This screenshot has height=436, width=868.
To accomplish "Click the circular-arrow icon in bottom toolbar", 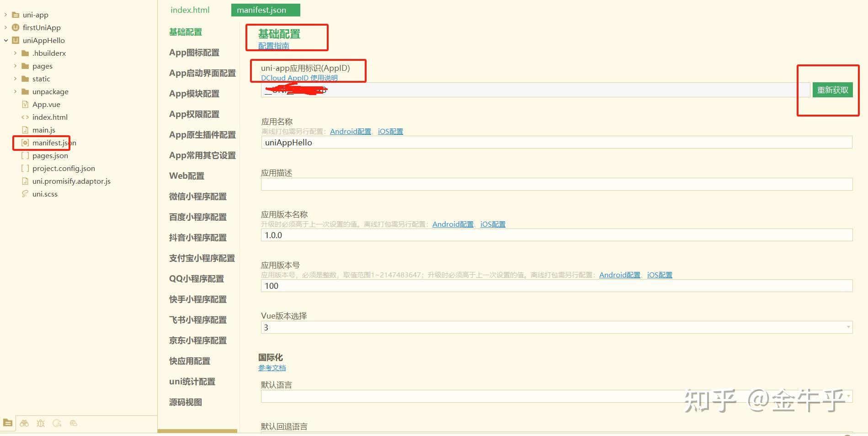I will (57, 423).
